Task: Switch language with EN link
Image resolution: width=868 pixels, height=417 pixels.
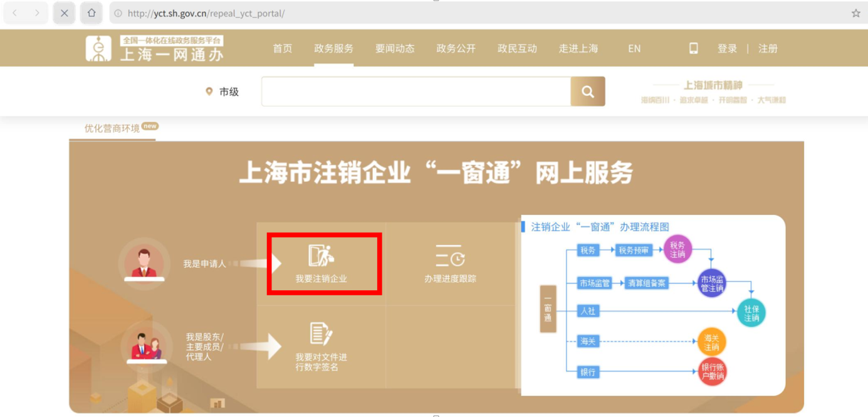Action: click(x=634, y=48)
